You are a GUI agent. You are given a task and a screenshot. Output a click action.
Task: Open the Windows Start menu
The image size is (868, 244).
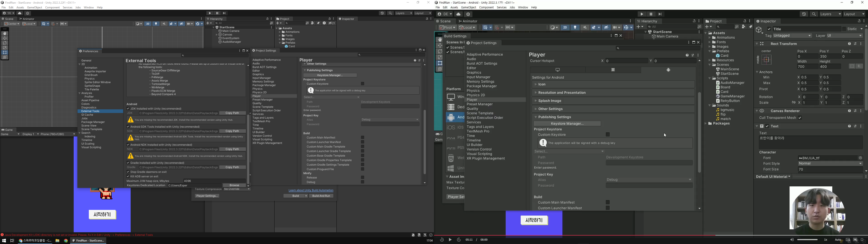coord(4,241)
